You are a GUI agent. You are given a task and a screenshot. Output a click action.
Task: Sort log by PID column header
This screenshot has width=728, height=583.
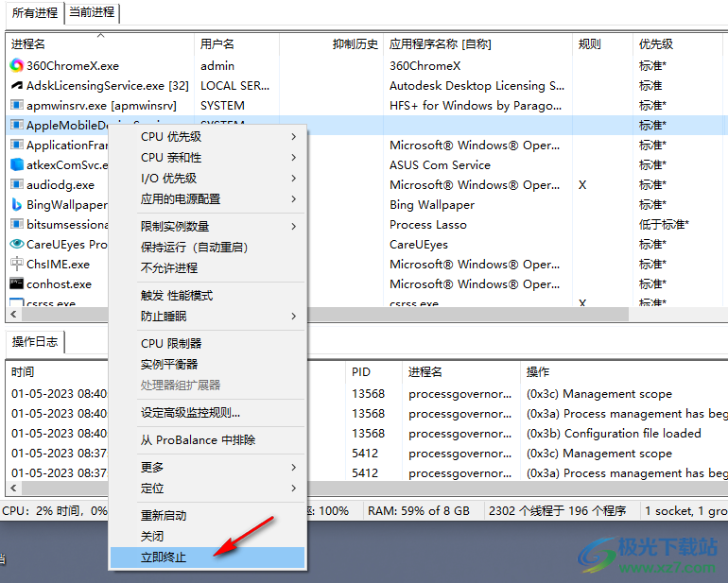click(374, 371)
